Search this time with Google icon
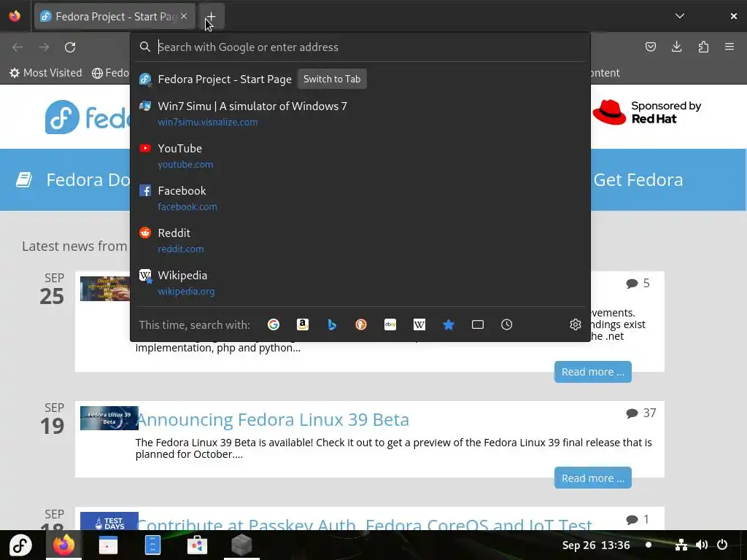Image resolution: width=747 pixels, height=560 pixels. [274, 324]
